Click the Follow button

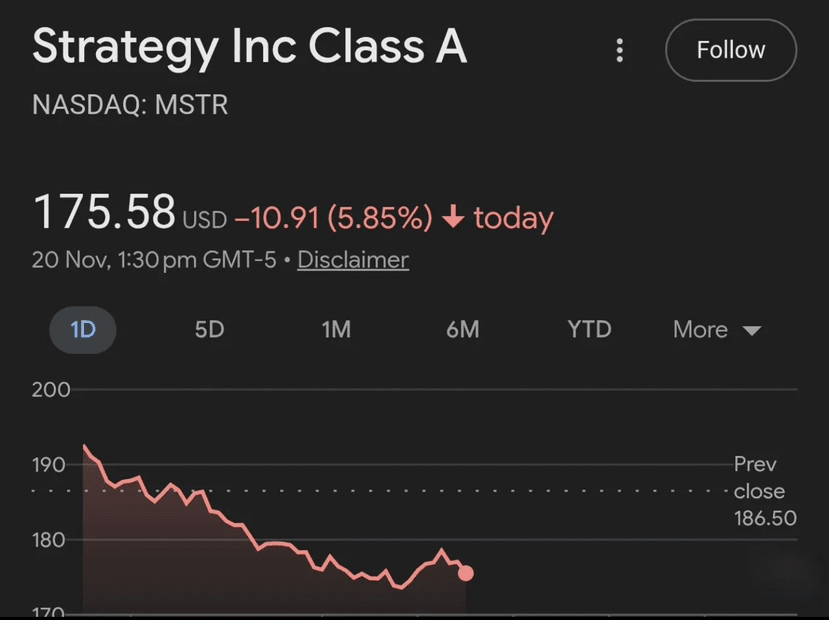tap(730, 50)
